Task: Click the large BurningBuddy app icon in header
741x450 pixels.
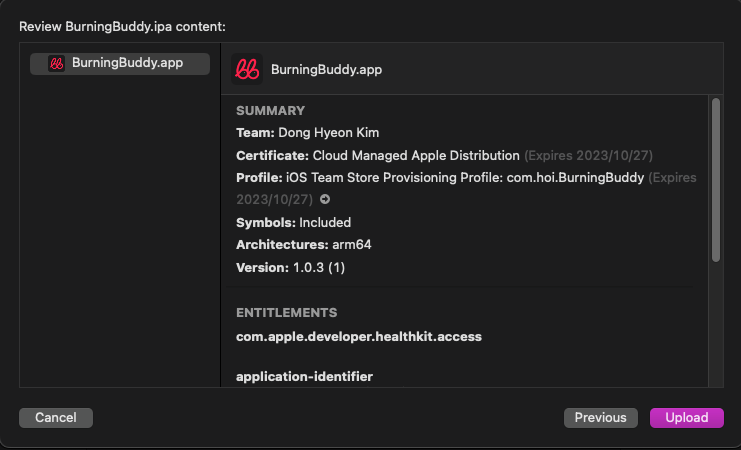Action: (x=247, y=69)
